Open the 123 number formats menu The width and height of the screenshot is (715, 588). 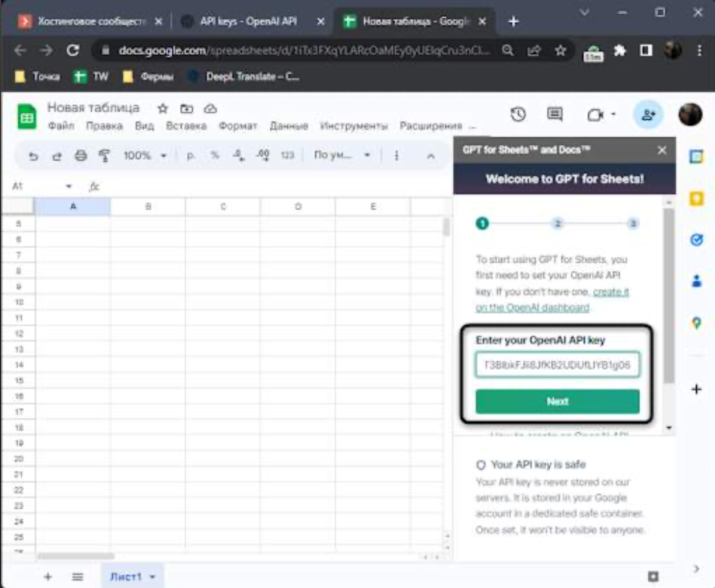point(287,155)
